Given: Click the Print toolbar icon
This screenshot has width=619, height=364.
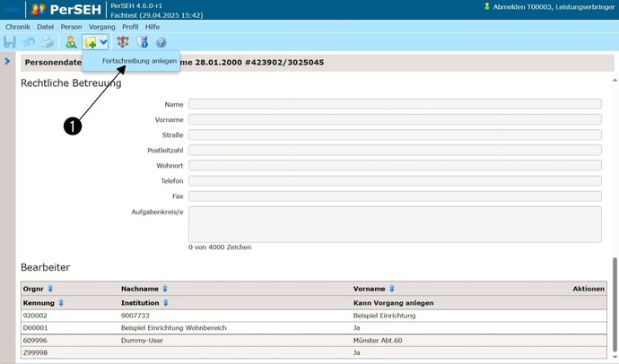Looking at the screenshot, I should coord(47,42).
